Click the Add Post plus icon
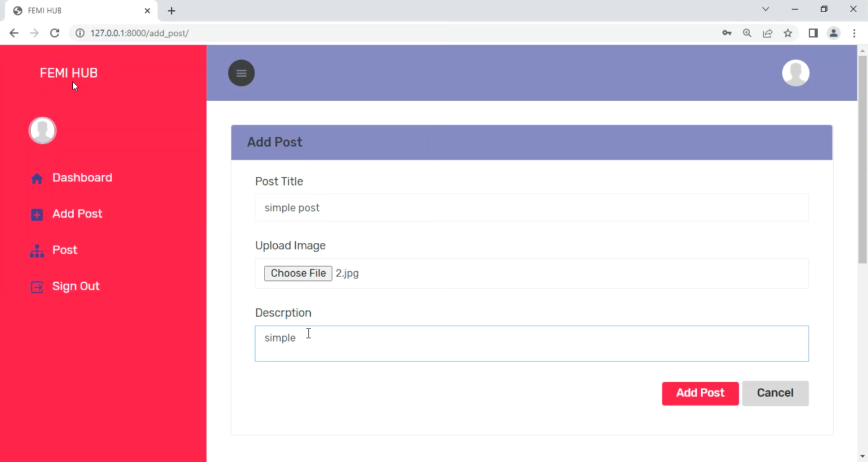 (x=37, y=215)
